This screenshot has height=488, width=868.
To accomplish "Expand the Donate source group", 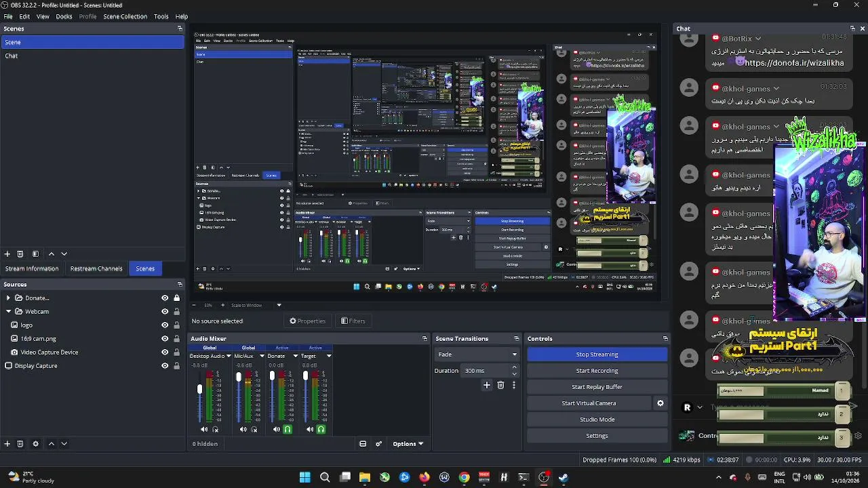I will click(x=8, y=298).
